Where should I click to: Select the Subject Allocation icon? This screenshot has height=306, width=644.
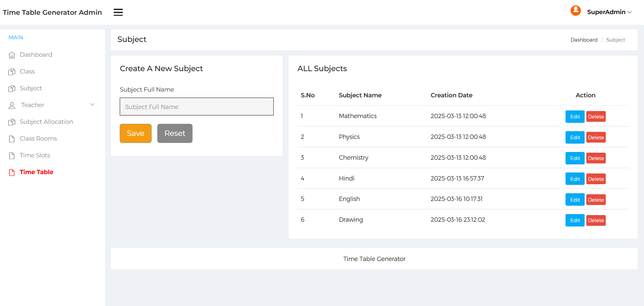pos(12,121)
